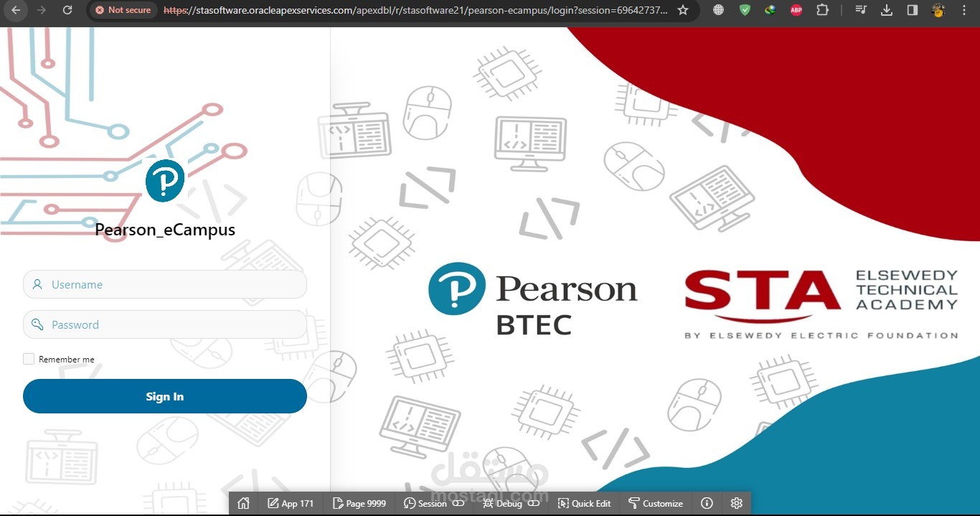Bookmark this page with the star icon
The height and width of the screenshot is (516, 980).
[683, 10]
